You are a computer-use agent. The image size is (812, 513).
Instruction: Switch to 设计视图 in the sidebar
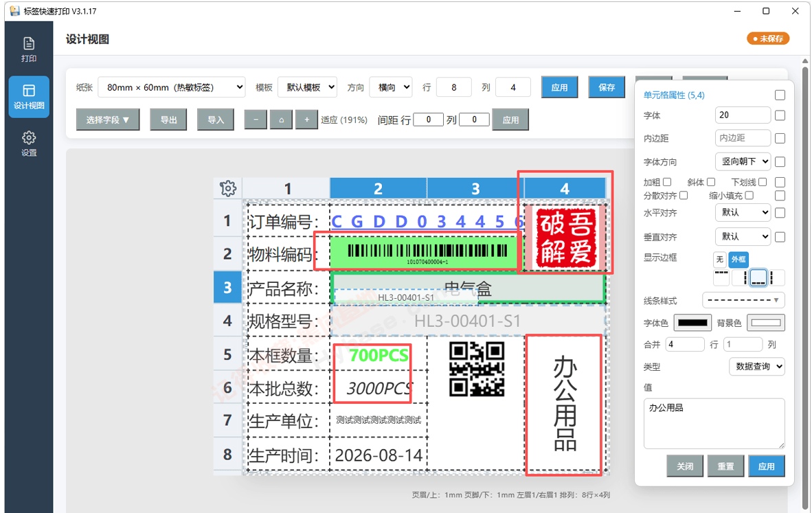click(29, 97)
